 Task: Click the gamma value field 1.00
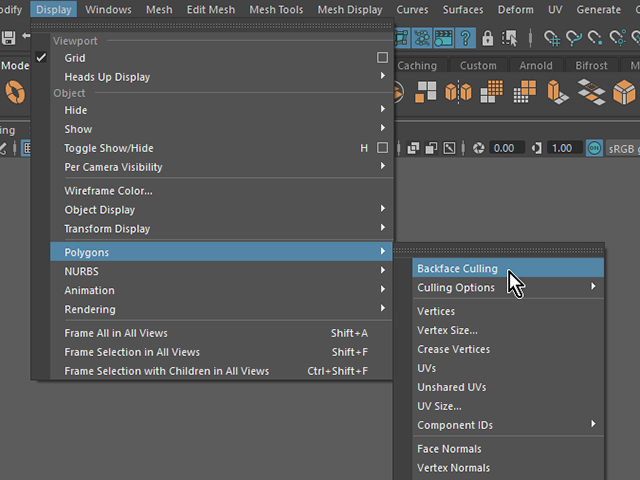pos(564,148)
